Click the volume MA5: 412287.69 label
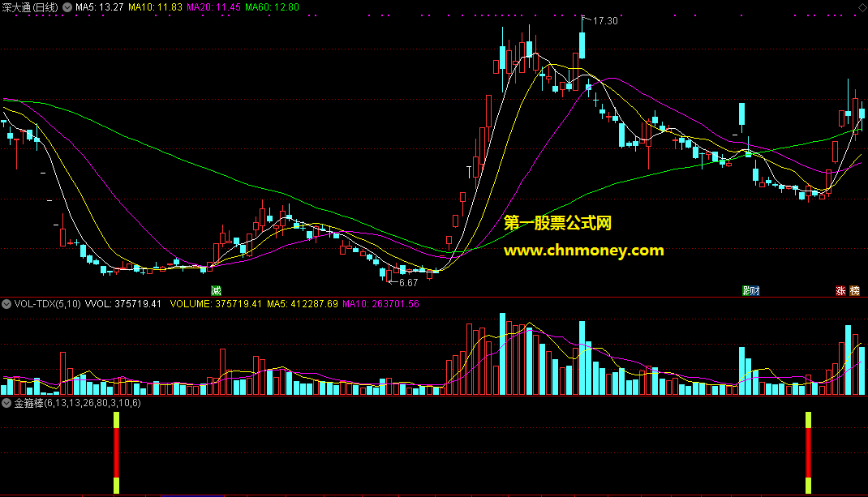This screenshot has height=497, width=868. 303,304
